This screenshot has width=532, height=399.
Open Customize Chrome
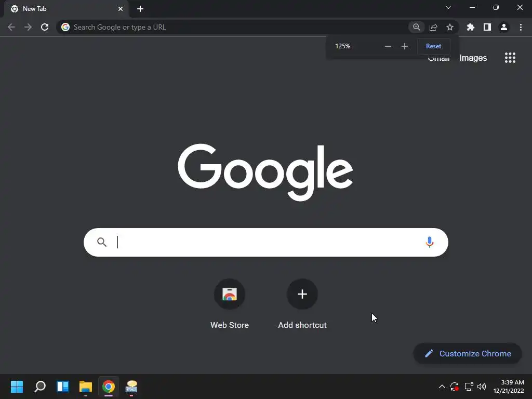(x=467, y=353)
